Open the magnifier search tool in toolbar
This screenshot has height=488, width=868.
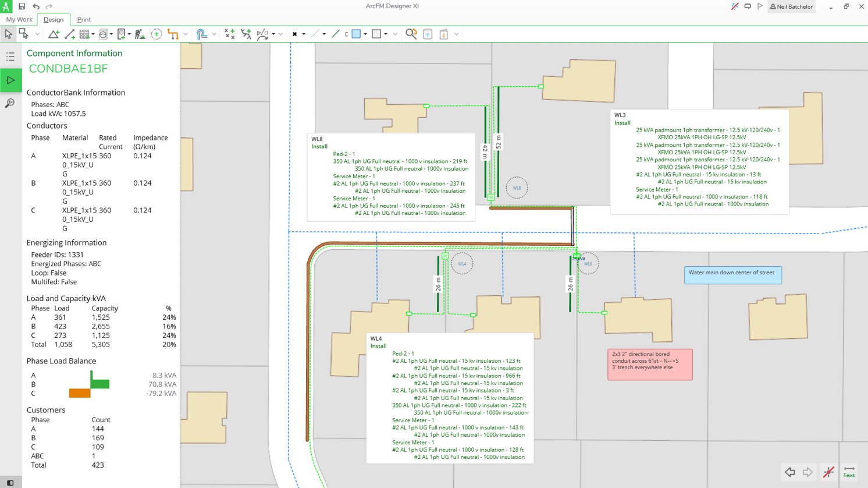tap(411, 34)
